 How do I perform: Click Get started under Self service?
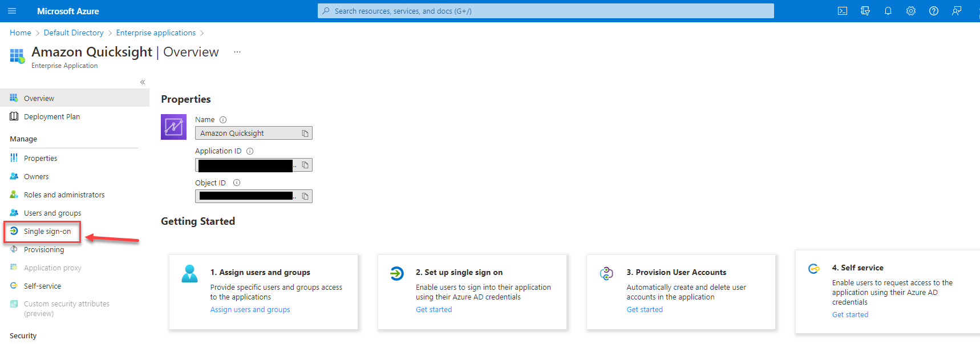(x=850, y=314)
